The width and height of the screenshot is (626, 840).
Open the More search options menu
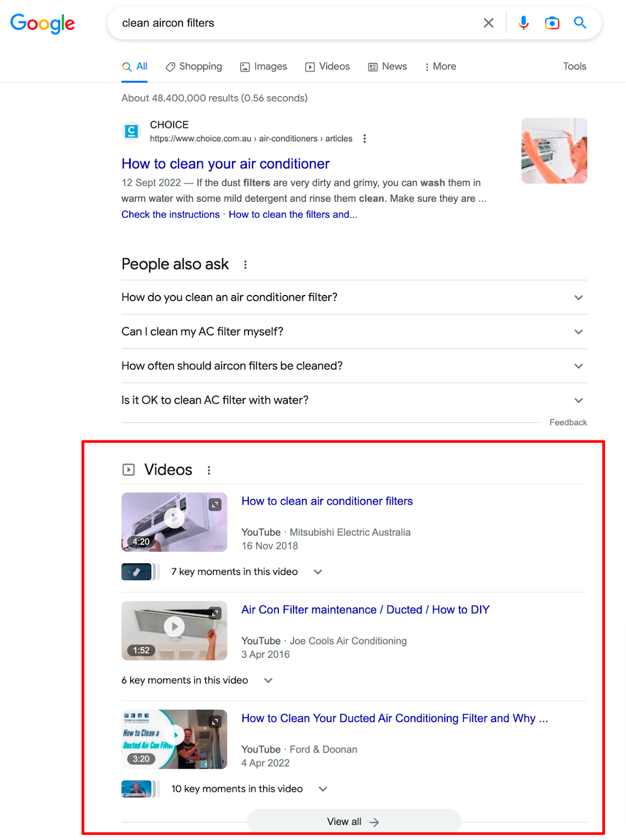(x=440, y=67)
